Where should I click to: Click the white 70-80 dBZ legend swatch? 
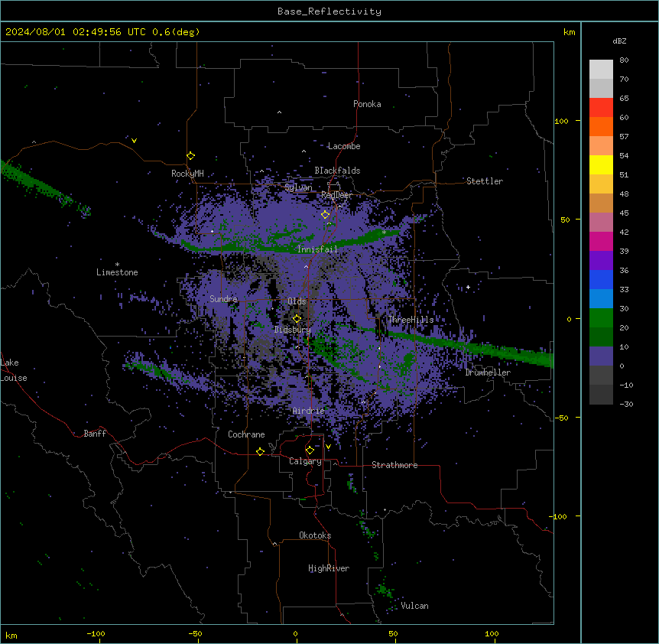coord(601,70)
